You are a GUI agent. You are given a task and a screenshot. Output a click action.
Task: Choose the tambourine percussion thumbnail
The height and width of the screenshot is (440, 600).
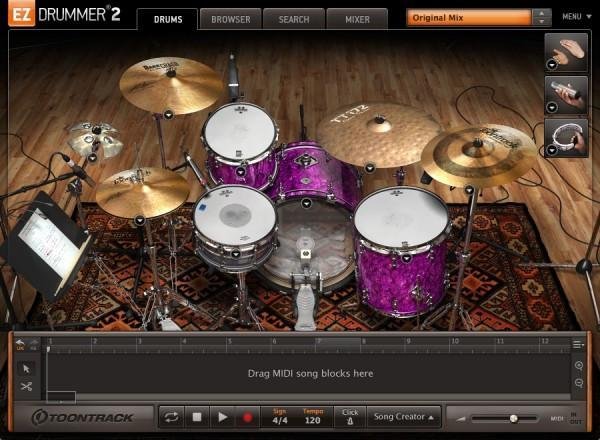tap(566, 138)
